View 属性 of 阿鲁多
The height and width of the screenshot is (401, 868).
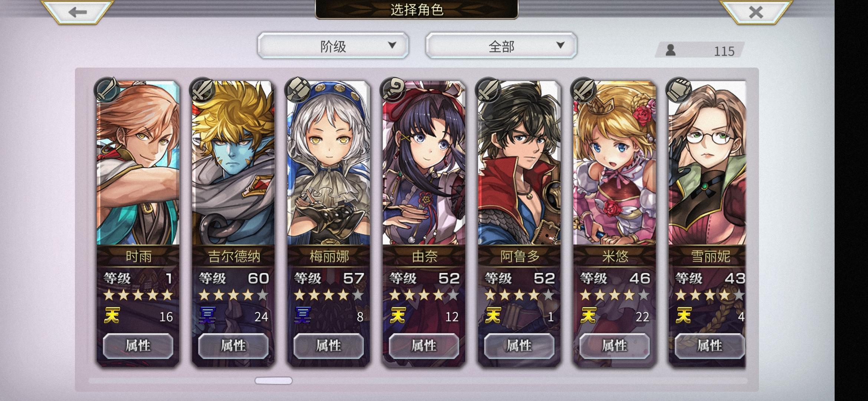tap(519, 346)
